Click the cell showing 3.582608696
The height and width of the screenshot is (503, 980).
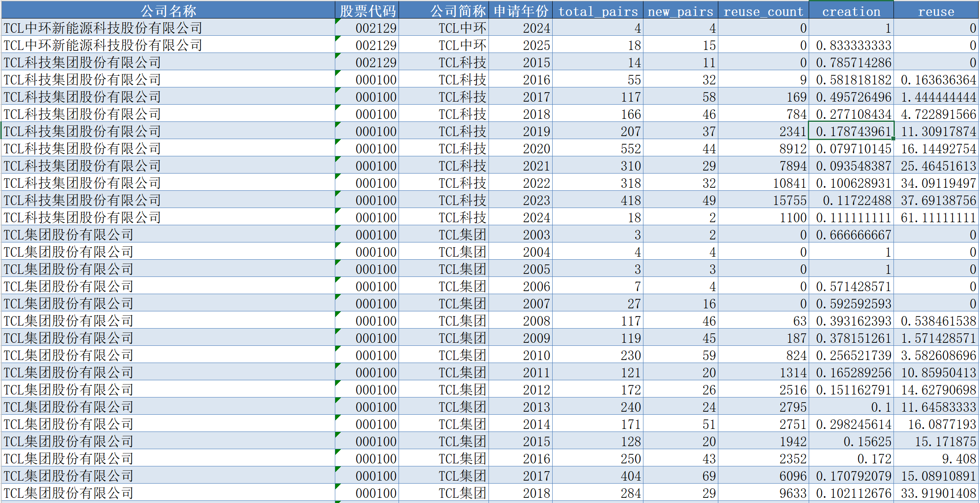(x=936, y=355)
